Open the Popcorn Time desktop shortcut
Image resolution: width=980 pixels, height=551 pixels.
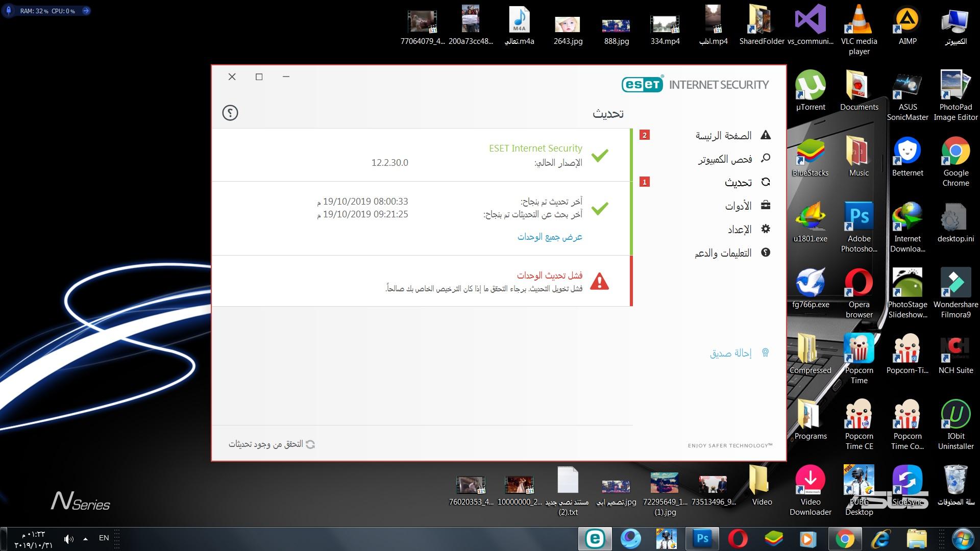click(x=859, y=359)
